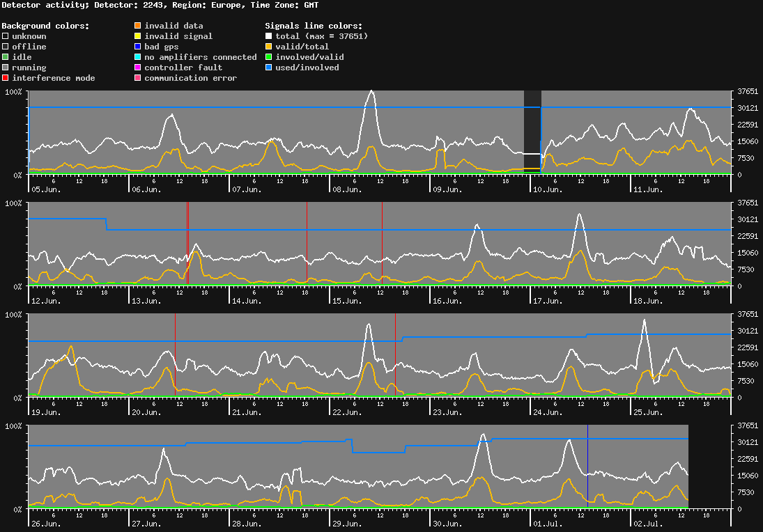763x532 pixels.
Task: Click the '05.Jun.' date label
Action: point(46,189)
